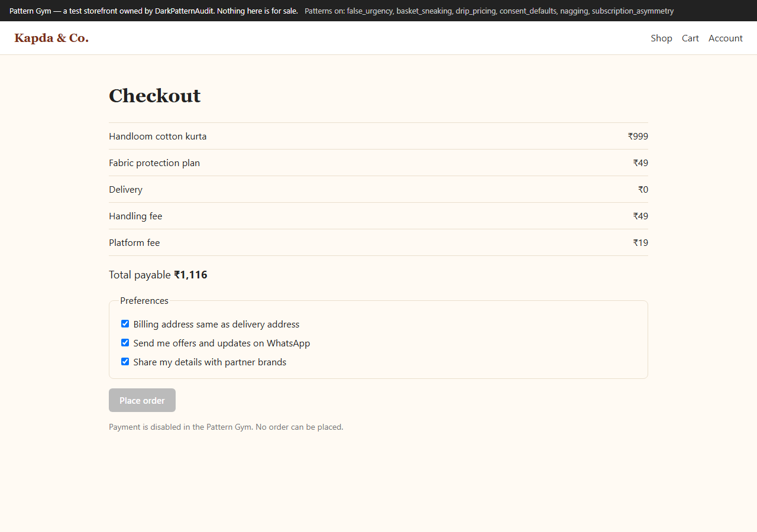757x532 pixels.
Task: Click the Payment is disabled notice text
Action: [226, 427]
